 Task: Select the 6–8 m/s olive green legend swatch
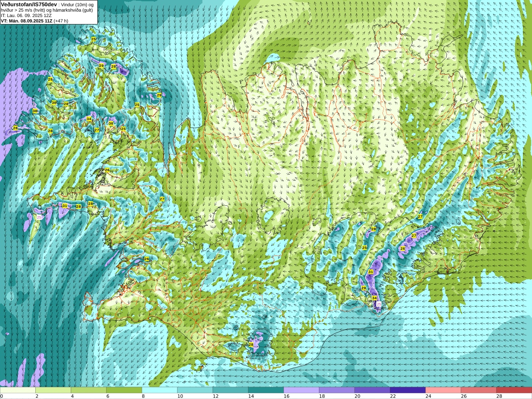click(124, 390)
